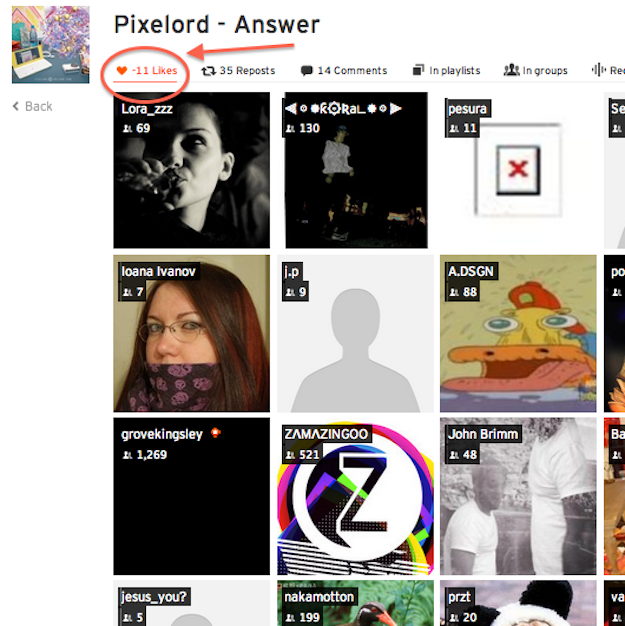Image resolution: width=625 pixels, height=626 pixels.
Task: Switch to the 35 Reposts tab
Action: [238, 71]
